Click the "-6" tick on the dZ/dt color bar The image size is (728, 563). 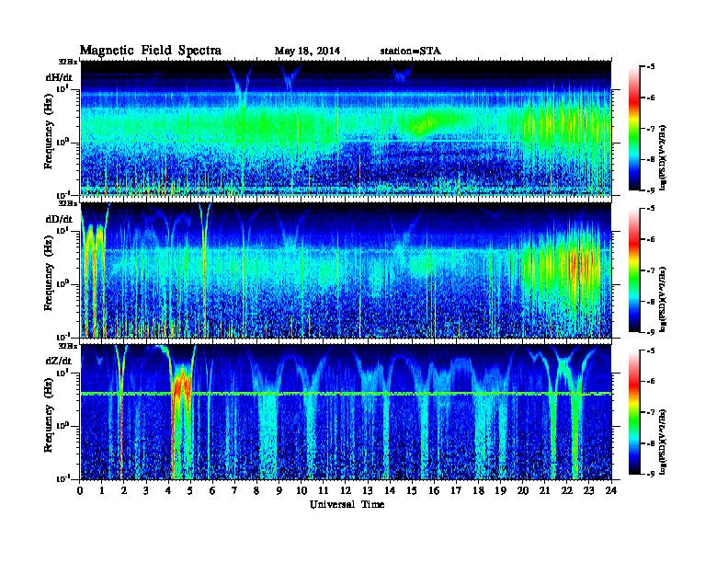651,381
